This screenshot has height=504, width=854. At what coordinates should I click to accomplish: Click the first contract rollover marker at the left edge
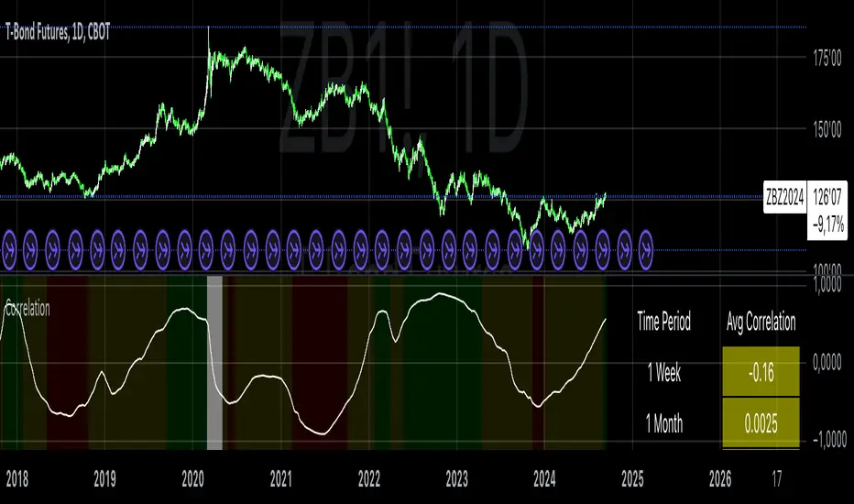[9, 250]
